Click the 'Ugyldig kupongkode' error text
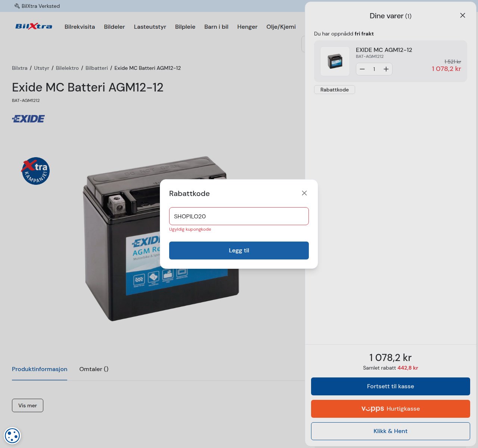The image size is (478, 448). 190,229
